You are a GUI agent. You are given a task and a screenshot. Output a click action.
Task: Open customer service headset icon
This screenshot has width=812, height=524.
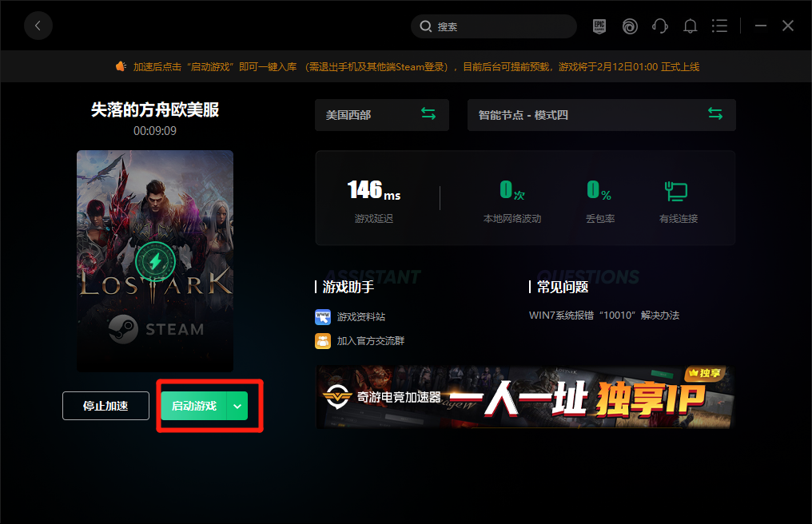(x=660, y=26)
